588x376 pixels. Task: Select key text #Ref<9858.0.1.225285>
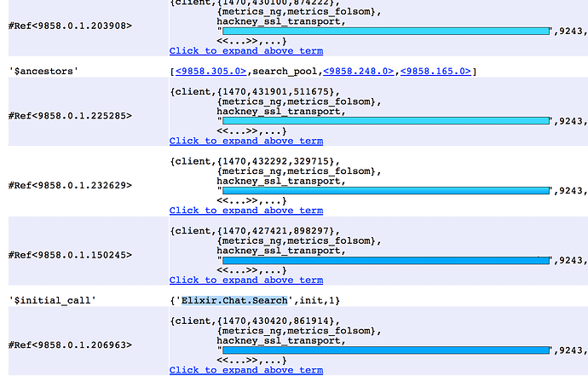pyautogui.click(x=70, y=116)
